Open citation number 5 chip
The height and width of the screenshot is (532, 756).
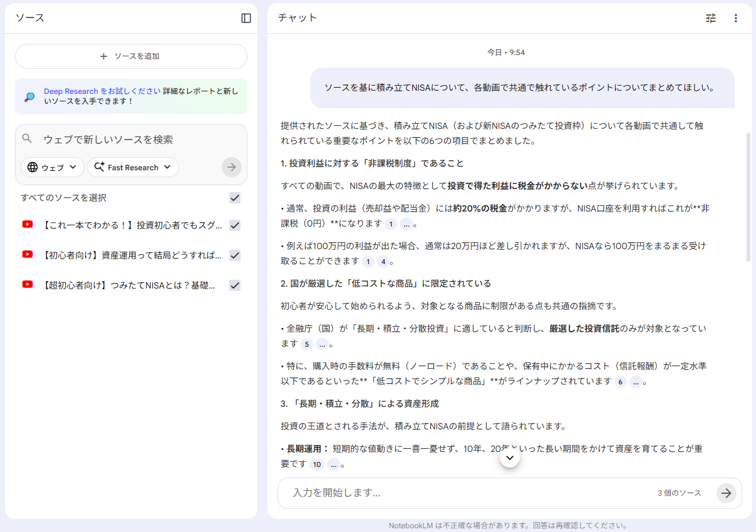(306, 344)
